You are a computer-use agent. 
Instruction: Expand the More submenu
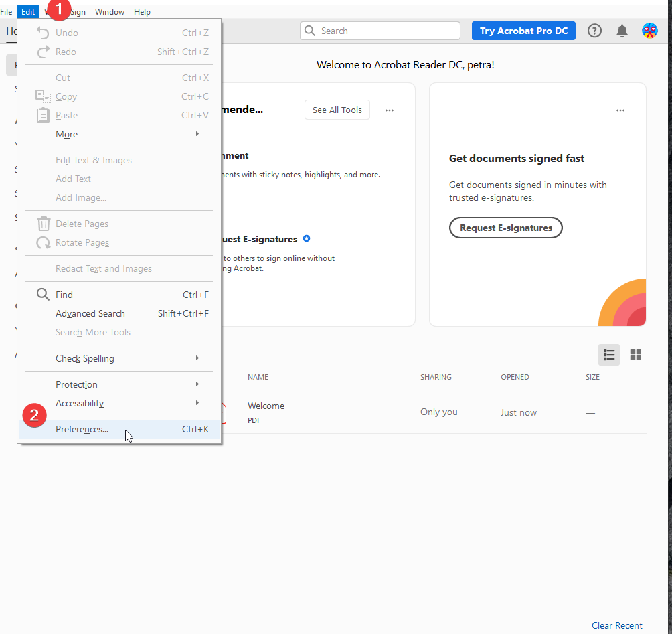67,134
